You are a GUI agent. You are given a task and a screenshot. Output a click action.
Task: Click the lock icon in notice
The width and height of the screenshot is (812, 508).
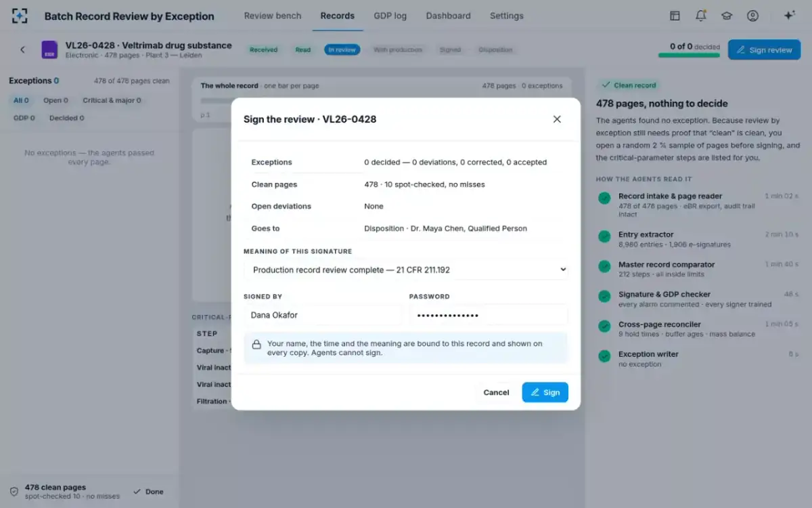[x=256, y=344]
